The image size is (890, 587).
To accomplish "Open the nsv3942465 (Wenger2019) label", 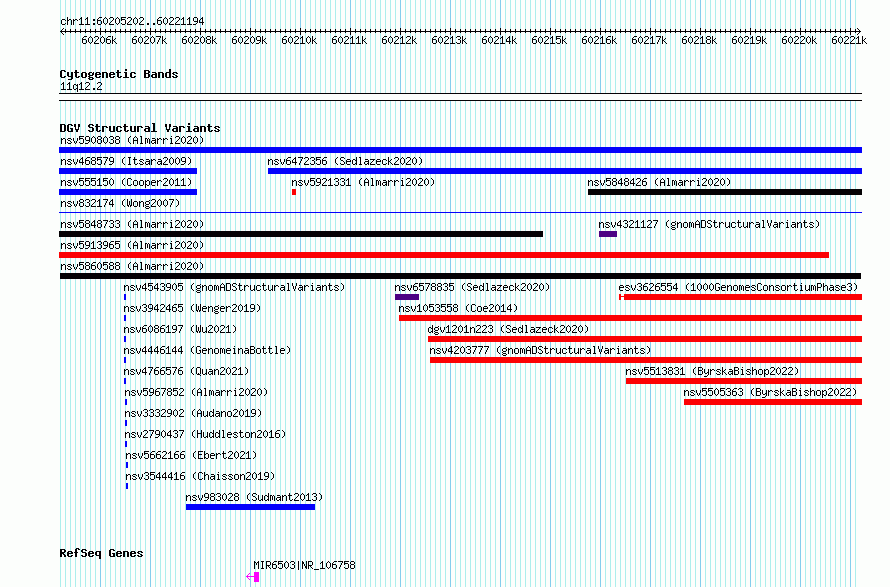I will point(192,308).
